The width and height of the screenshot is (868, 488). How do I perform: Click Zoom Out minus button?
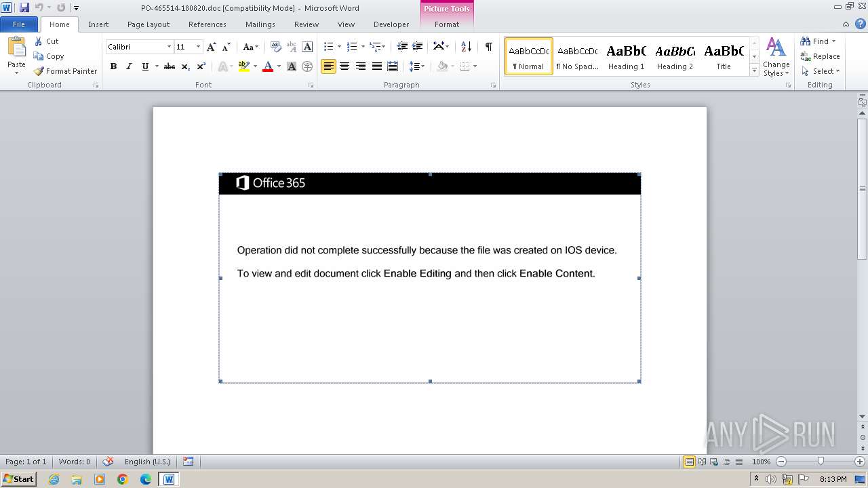pos(781,462)
